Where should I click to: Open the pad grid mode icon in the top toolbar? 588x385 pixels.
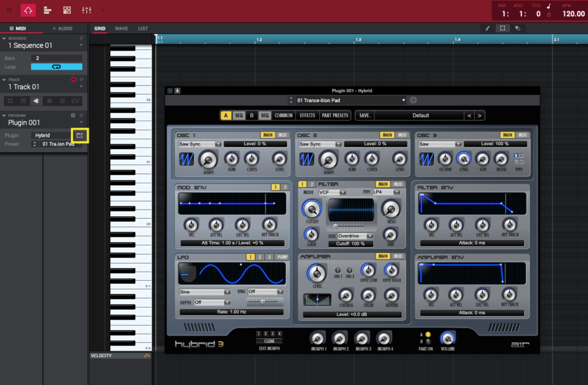pos(67,10)
